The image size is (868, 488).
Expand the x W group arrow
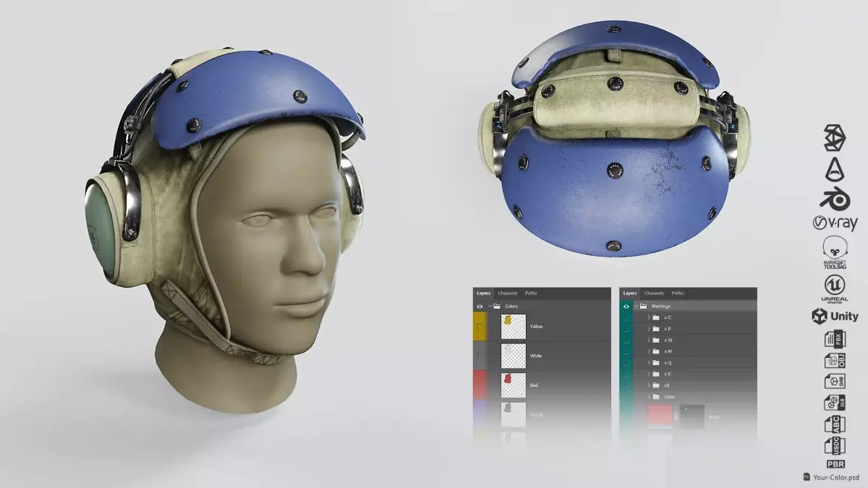(649, 340)
